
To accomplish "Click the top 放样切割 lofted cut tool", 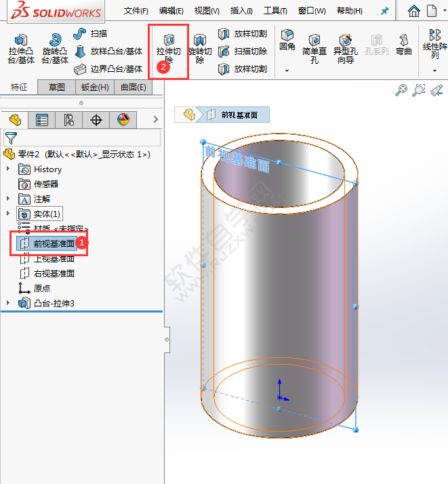I will pyautogui.click(x=242, y=34).
